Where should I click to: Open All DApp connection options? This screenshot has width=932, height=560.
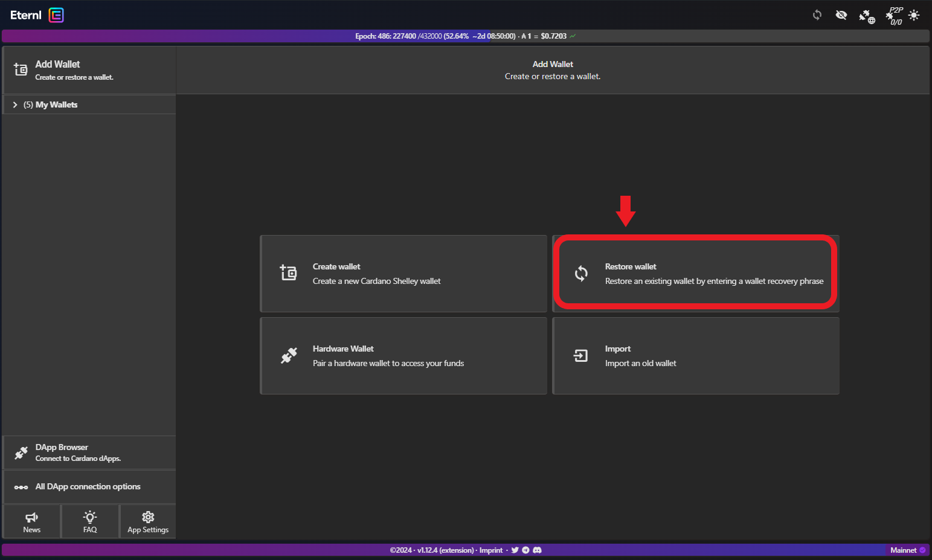pyautogui.click(x=89, y=487)
